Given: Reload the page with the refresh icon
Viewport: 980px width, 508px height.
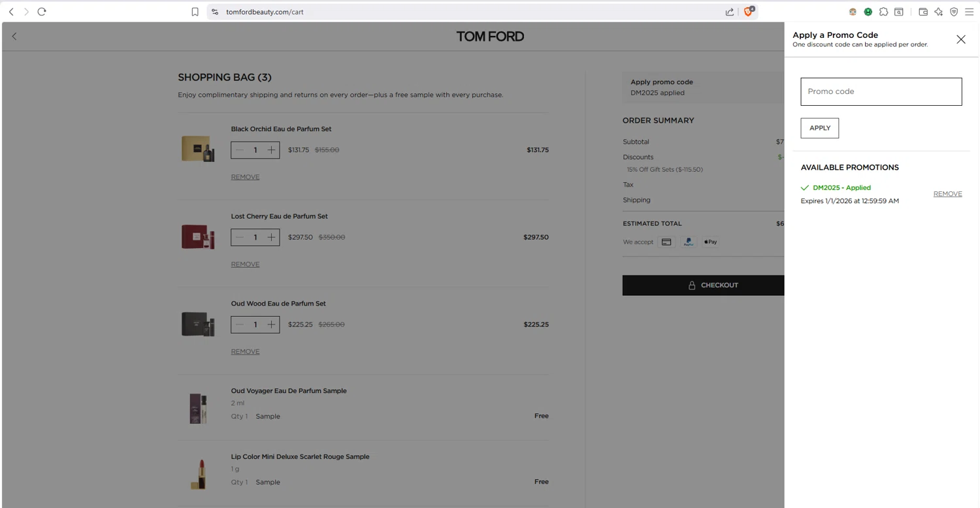Looking at the screenshot, I should point(42,12).
